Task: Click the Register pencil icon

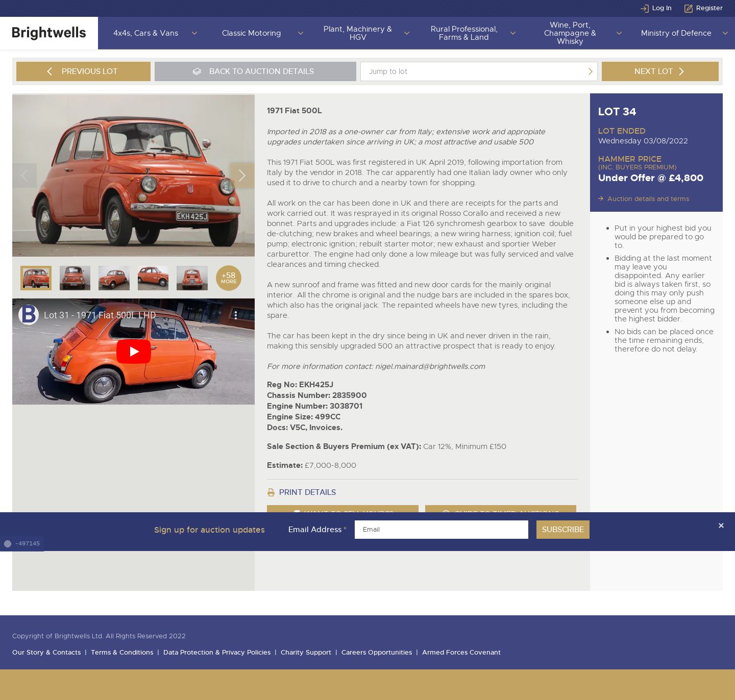Action: 688,8
